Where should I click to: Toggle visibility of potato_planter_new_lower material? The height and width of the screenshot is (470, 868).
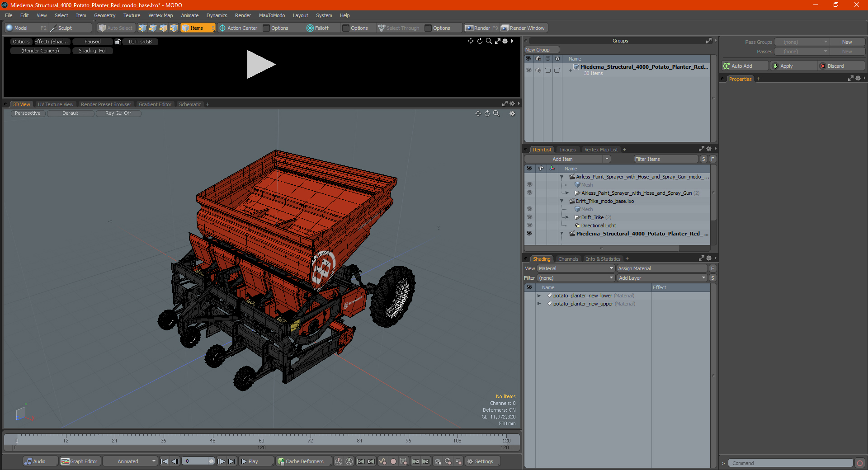(x=529, y=296)
